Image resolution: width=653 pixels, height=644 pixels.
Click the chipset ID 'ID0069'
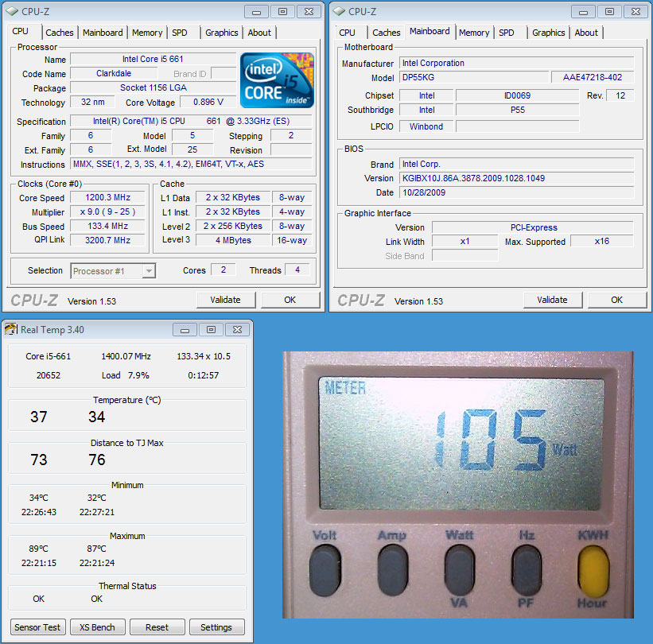517,95
